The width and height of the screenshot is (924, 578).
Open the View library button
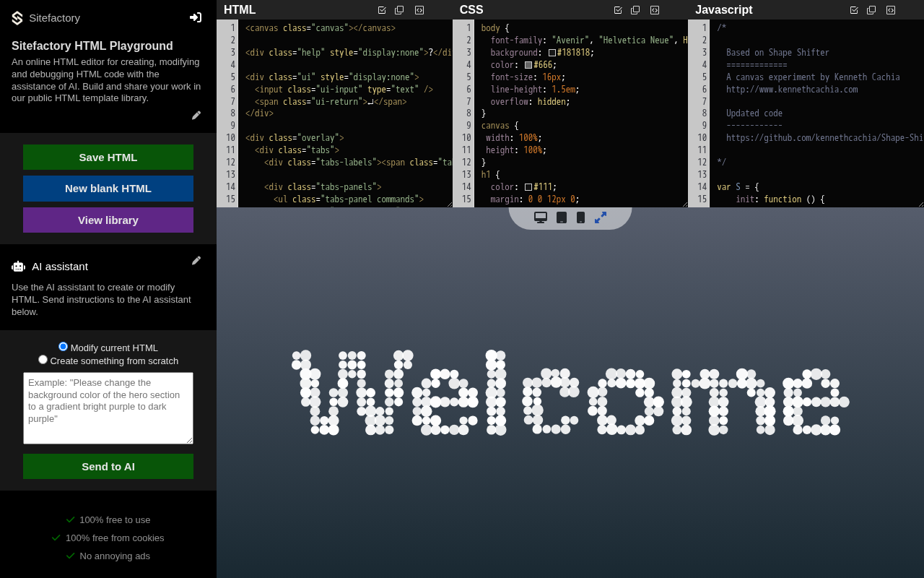[108, 220]
